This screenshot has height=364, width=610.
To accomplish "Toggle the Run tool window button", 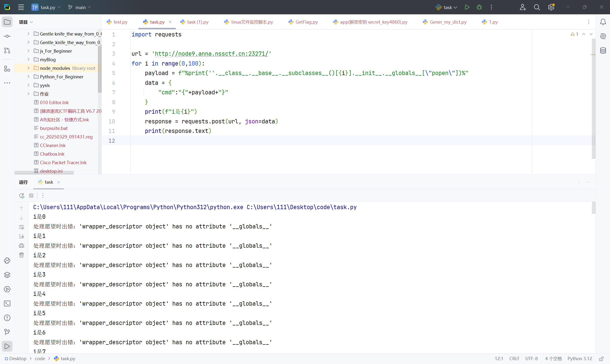I will point(7,346).
